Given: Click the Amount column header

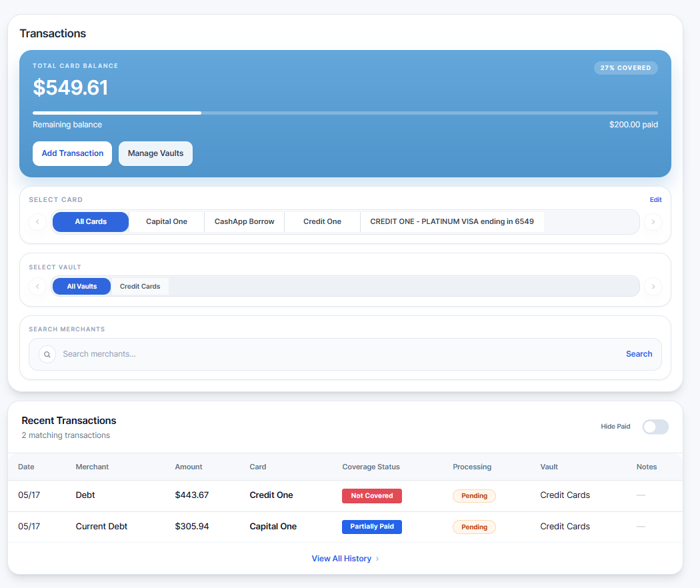Looking at the screenshot, I should point(189,467).
